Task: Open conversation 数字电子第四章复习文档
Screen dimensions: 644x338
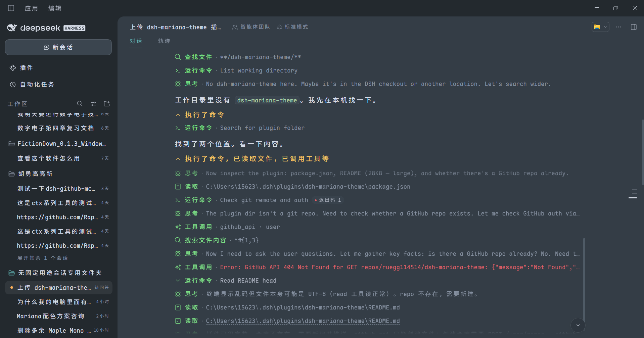Action: (x=58, y=128)
